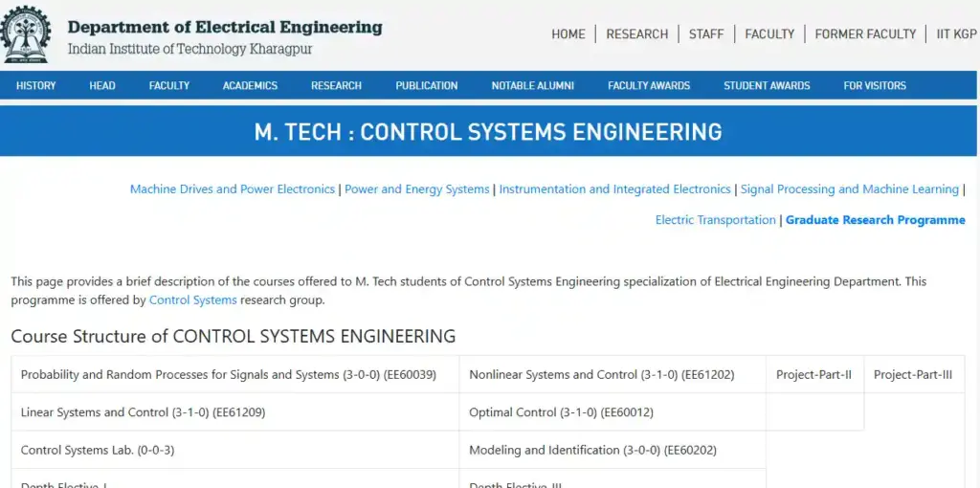This screenshot has width=980, height=488.
Task: Select HEAD from blue menu bar
Action: pyautogui.click(x=102, y=86)
